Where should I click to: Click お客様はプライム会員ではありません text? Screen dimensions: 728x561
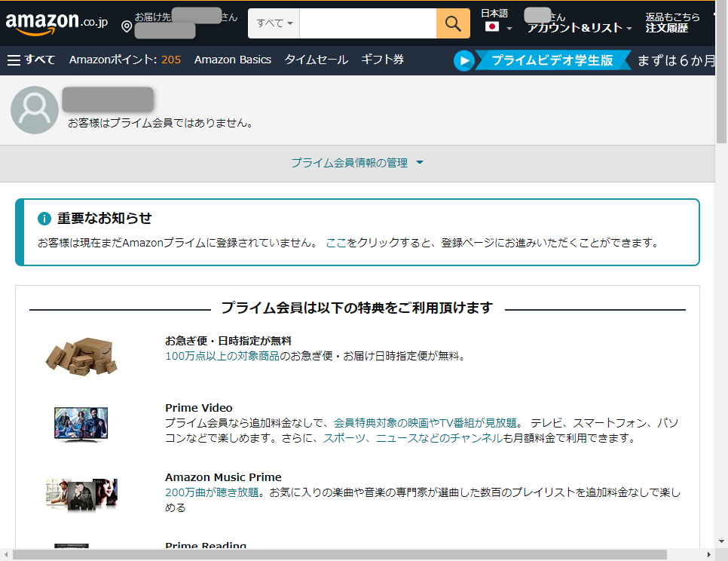(161, 123)
